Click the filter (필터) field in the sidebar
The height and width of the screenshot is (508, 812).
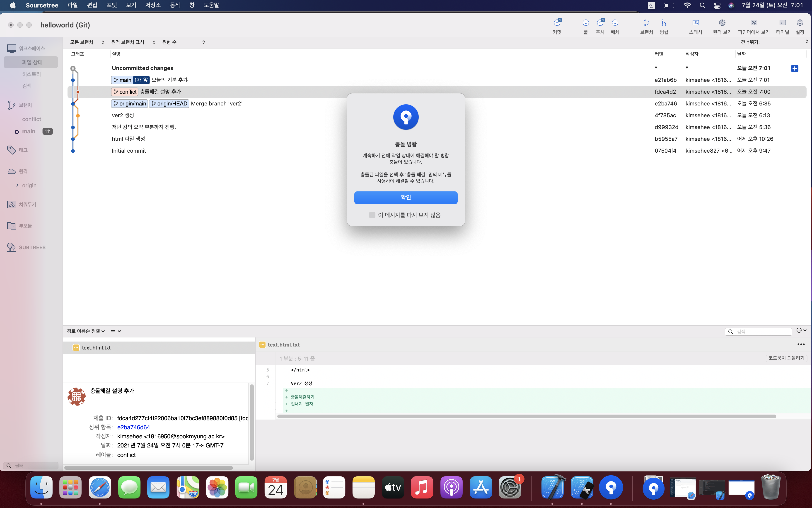click(x=31, y=466)
